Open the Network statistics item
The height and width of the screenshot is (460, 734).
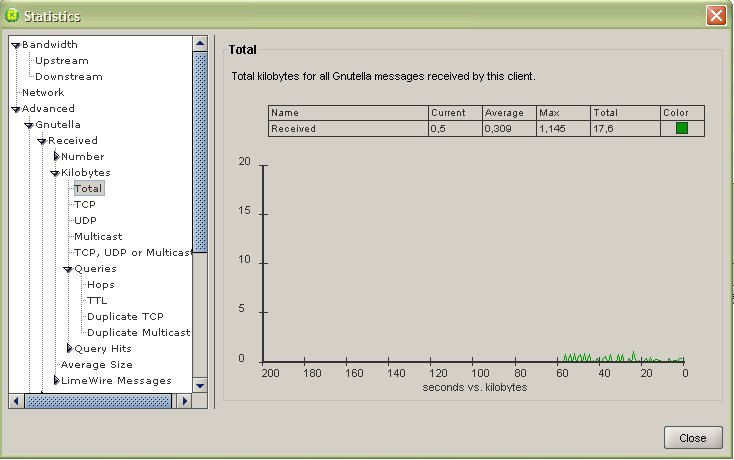click(x=43, y=93)
